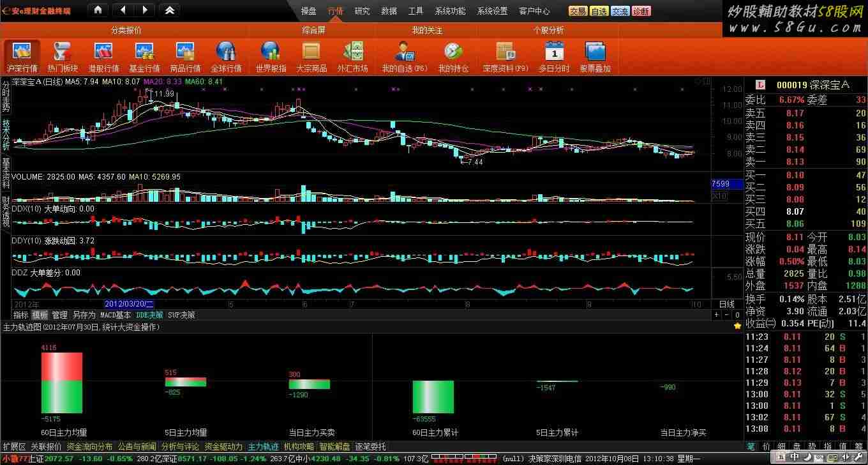Viewport: 868px width, 465px height.
Task: Open the 日线 period selector
Action: coord(726,304)
